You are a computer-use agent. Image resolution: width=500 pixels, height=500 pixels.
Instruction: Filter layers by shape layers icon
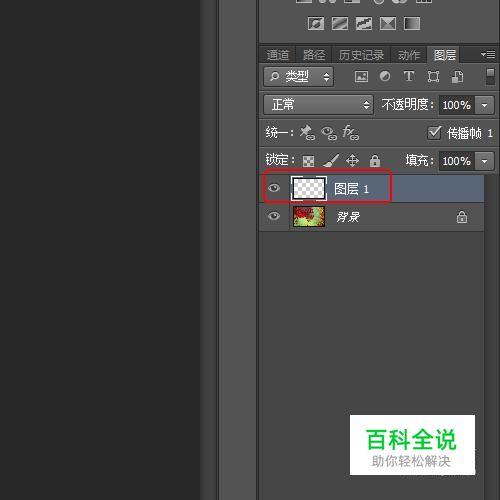point(433,77)
